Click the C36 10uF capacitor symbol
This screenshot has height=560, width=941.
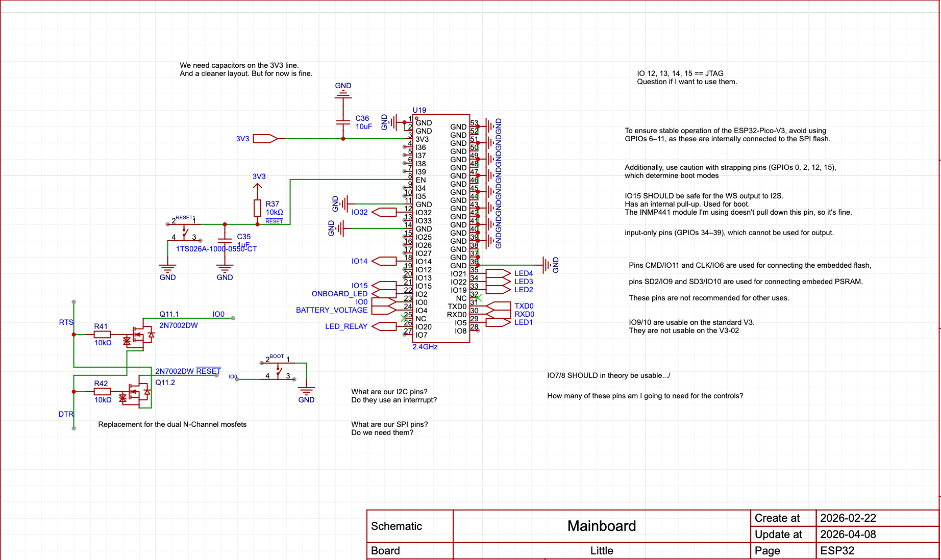(x=343, y=122)
